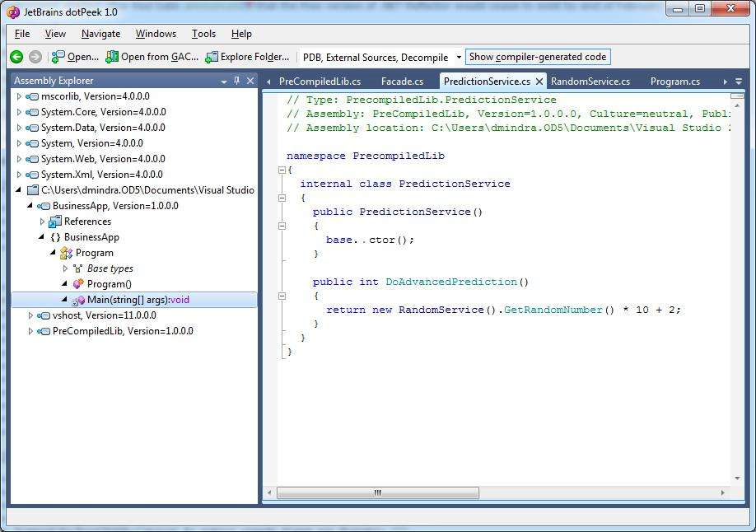This screenshot has width=756, height=532.
Task: Click the DoAdvancedPrediction method name
Action: coord(451,282)
